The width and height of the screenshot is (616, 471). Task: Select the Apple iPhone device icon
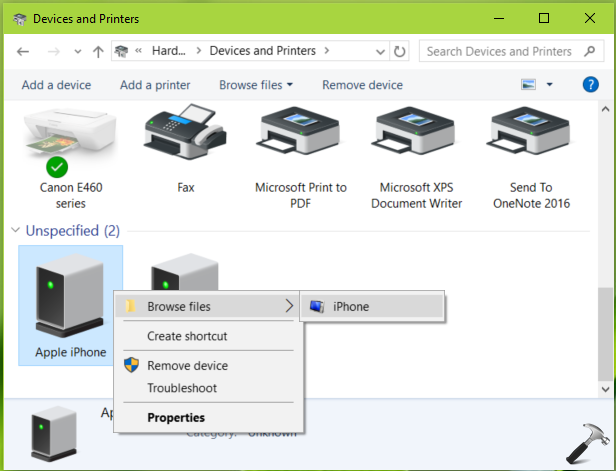(70, 295)
